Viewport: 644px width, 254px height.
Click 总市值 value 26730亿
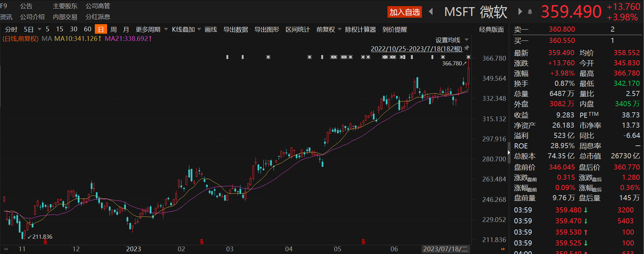[625, 156]
